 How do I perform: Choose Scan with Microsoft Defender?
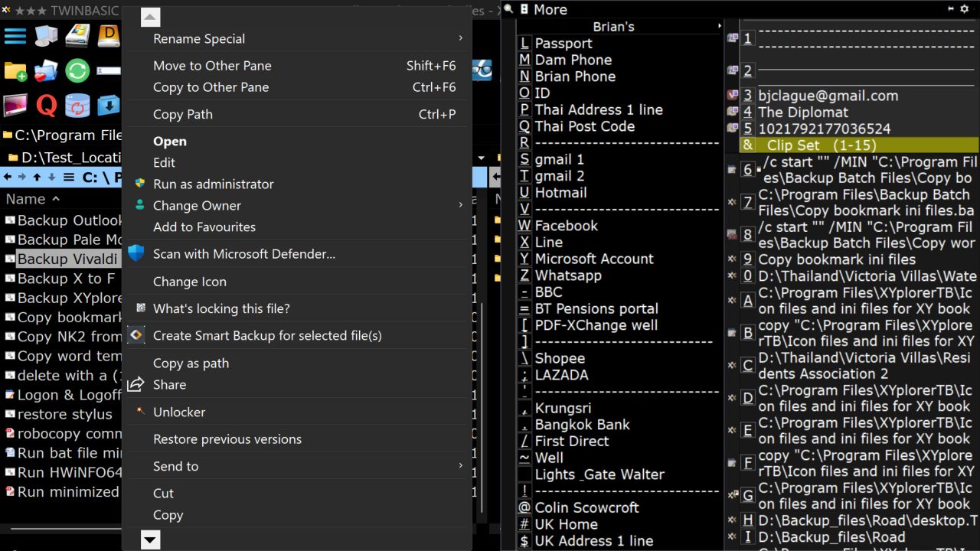click(243, 254)
